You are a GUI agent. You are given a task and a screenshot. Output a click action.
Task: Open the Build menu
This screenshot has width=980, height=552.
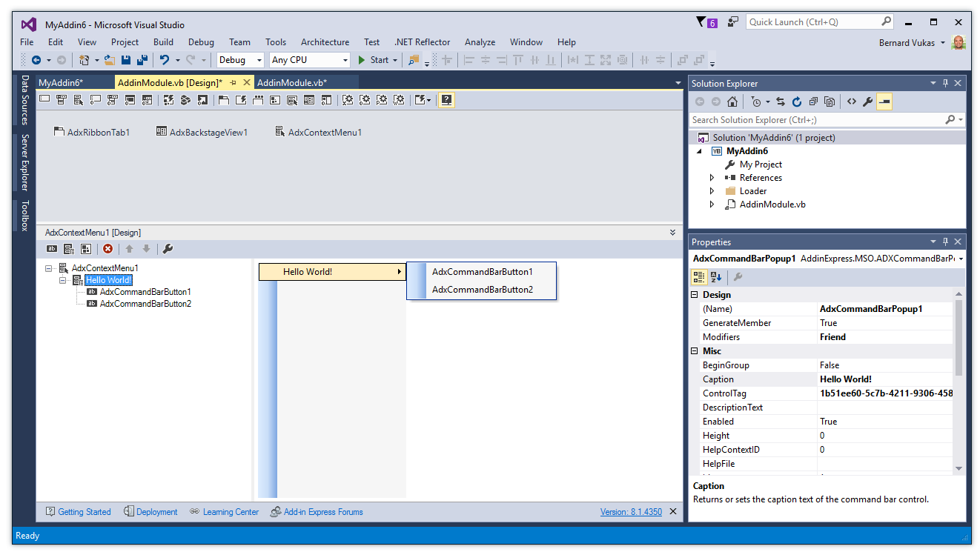(163, 42)
